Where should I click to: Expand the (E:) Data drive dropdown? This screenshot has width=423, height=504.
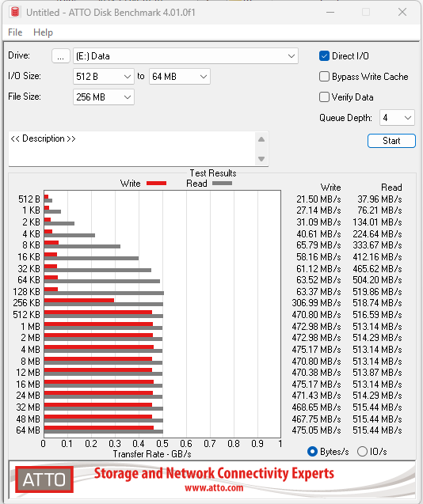(185, 56)
